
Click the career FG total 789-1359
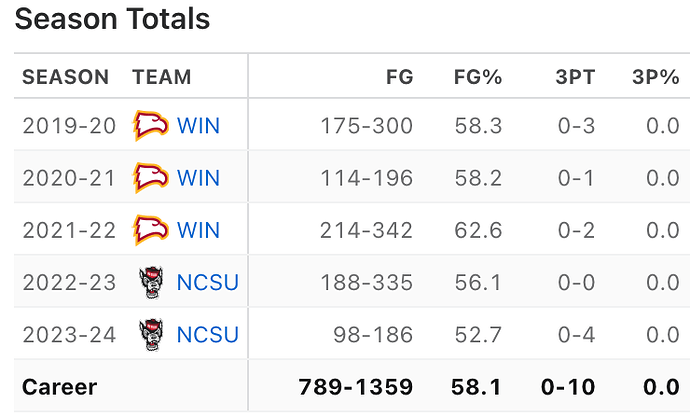pos(355,386)
